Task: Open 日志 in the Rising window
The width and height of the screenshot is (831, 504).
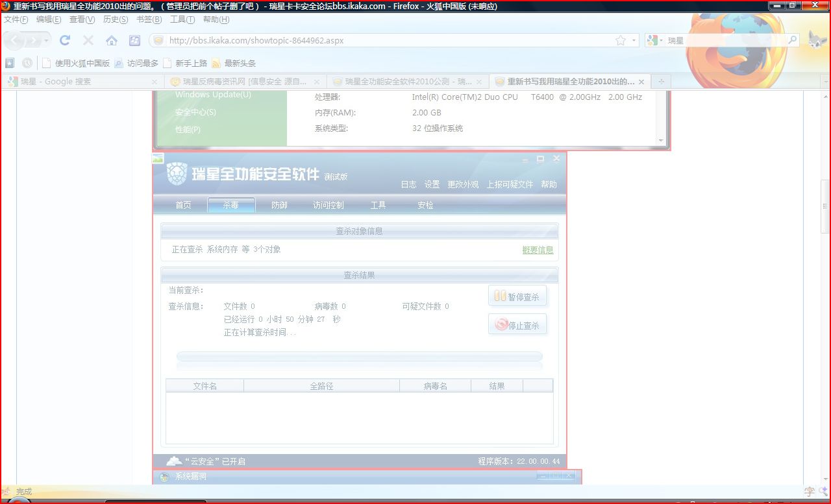Action: tap(408, 185)
